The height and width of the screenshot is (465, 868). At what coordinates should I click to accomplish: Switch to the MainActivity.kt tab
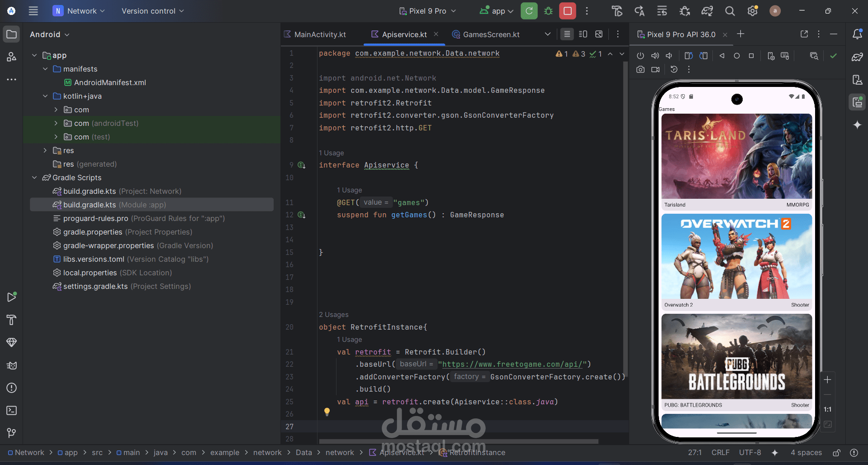[315, 34]
